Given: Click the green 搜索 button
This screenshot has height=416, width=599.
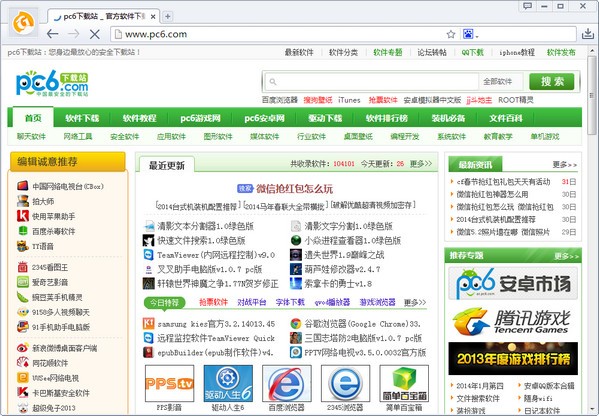Looking at the screenshot, I should click(x=552, y=81).
